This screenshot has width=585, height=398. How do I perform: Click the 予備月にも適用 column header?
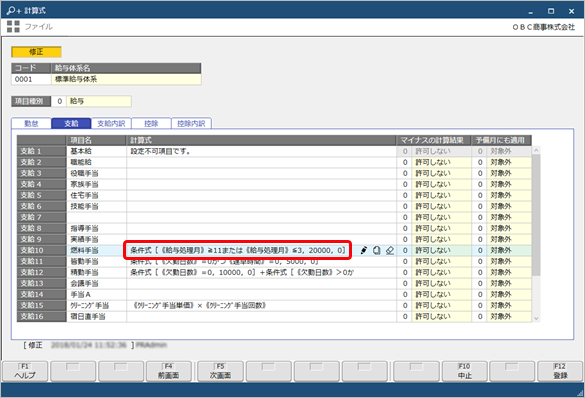(501, 140)
